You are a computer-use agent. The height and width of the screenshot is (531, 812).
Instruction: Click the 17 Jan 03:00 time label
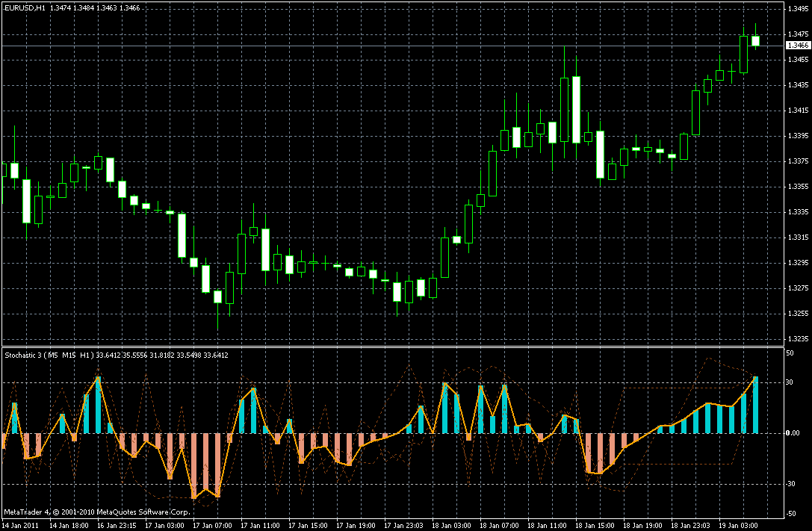(x=164, y=525)
